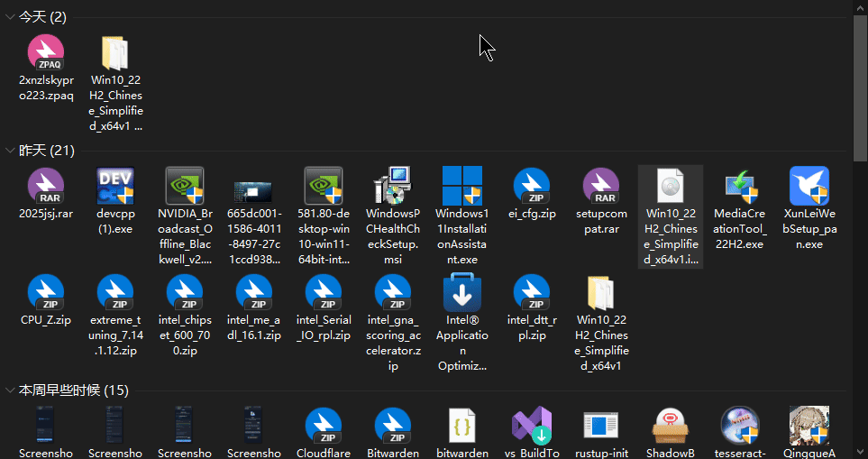
Task: Collapse the 今天 (2) group
Action: (x=11, y=18)
